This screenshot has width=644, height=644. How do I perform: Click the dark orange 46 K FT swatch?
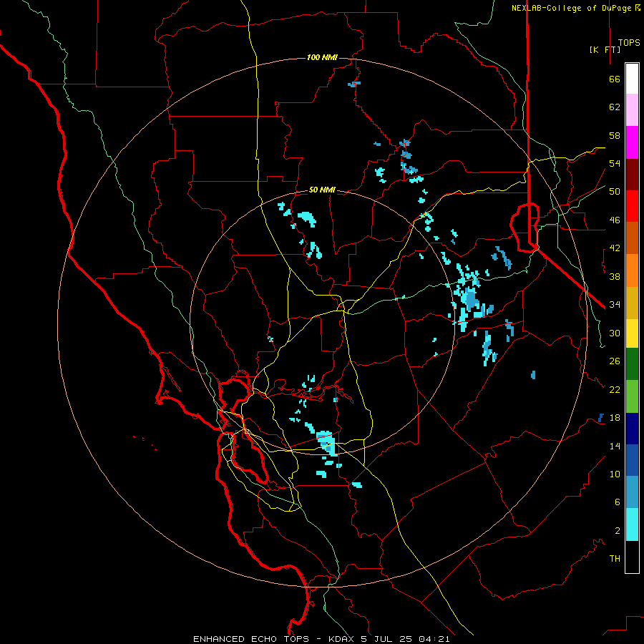[x=632, y=238]
